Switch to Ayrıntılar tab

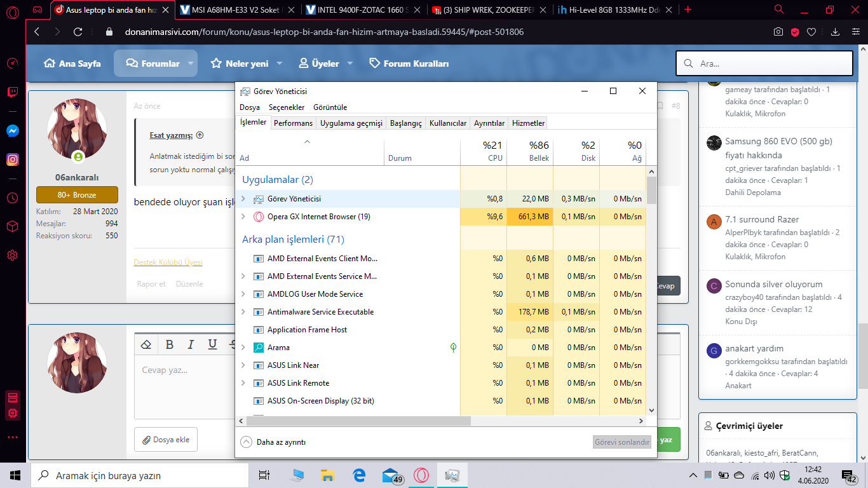pos(489,123)
